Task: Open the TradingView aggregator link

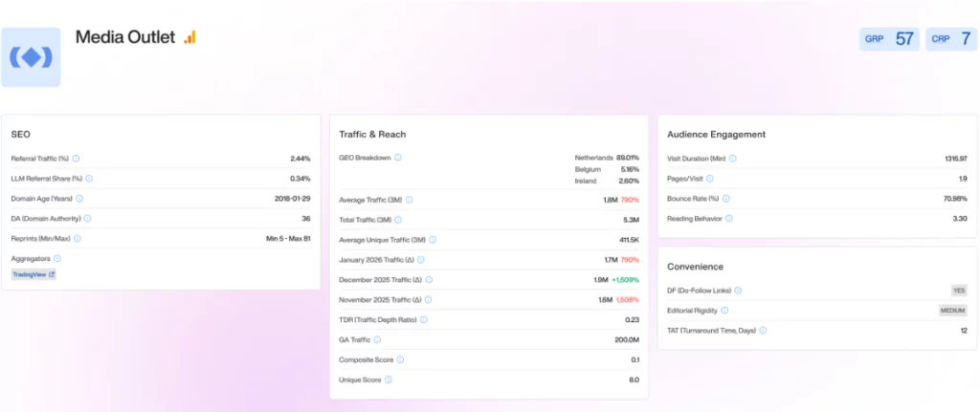Action: click(x=33, y=274)
